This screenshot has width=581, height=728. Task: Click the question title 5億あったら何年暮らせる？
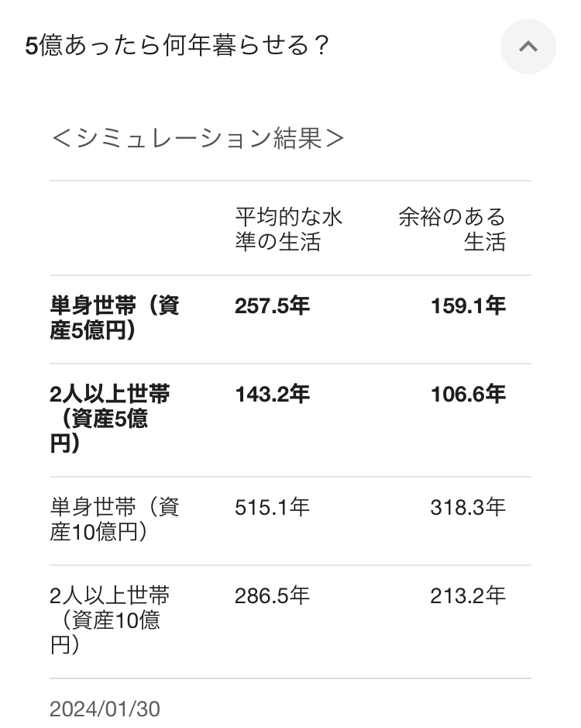point(178,47)
